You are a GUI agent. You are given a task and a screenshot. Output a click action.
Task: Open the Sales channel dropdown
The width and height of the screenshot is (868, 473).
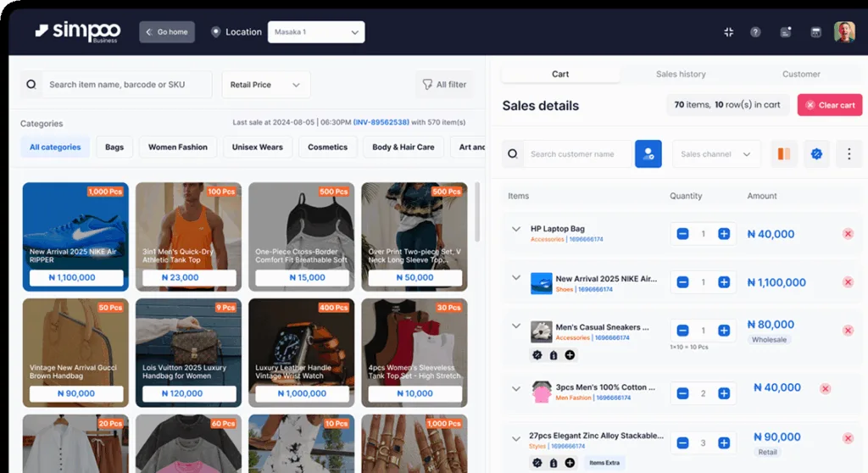point(716,154)
